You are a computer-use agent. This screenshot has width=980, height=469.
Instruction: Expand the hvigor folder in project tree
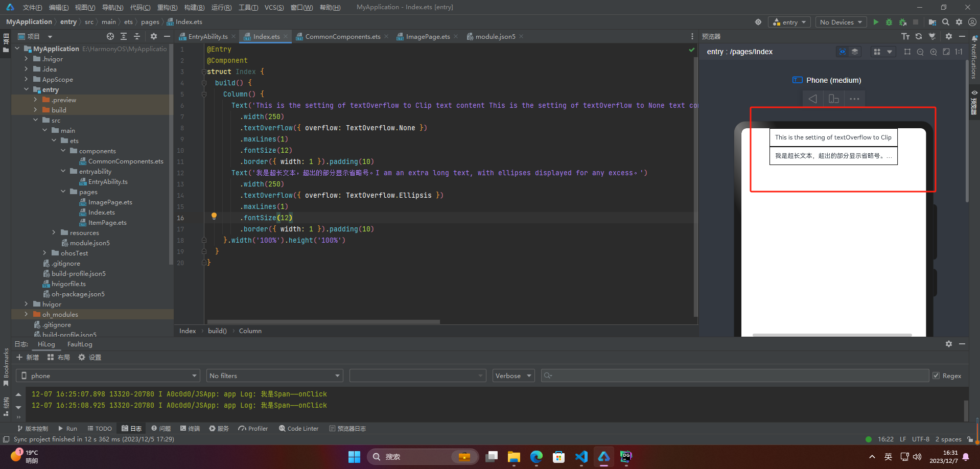click(x=26, y=304)
